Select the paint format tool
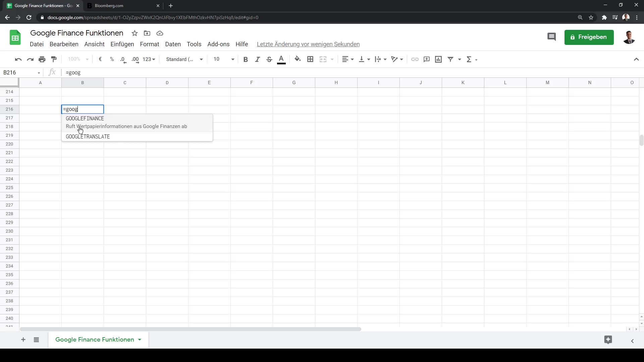The width and height of the screenshot is (644, 362). (54, 59)
